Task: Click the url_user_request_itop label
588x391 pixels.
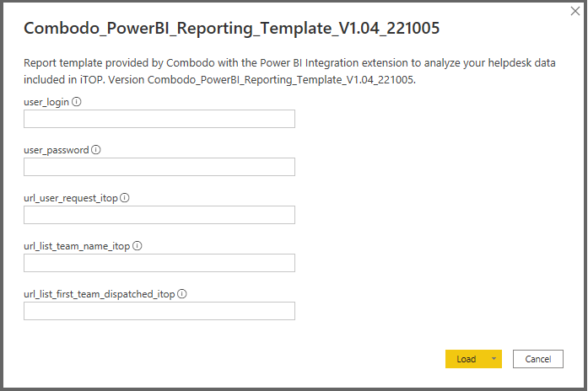Action: [71, 198]
